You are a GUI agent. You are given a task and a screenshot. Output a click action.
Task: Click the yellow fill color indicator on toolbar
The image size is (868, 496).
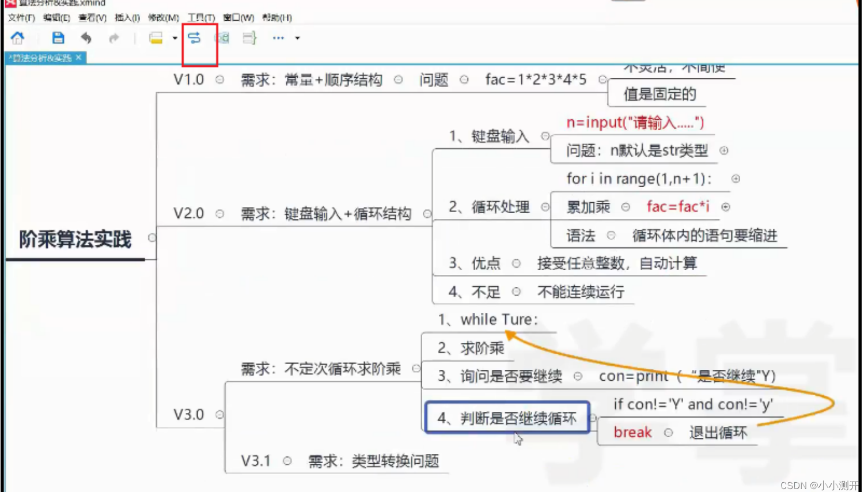[157, 37]
